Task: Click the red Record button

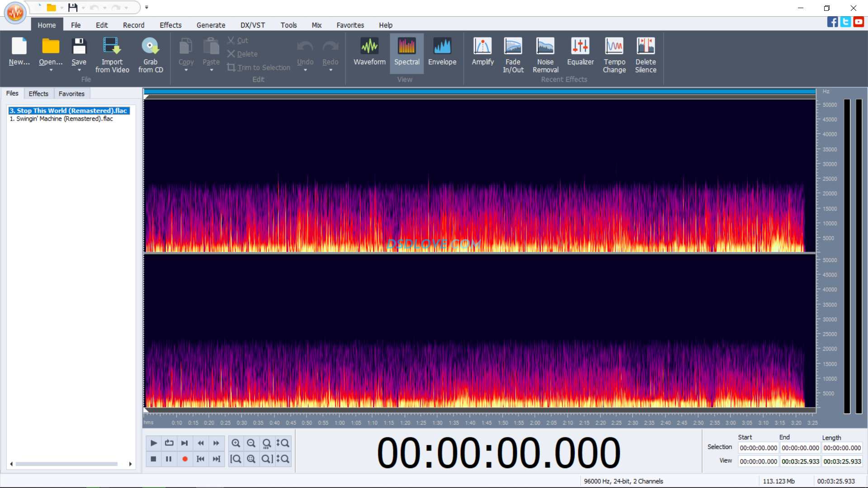Action: [184, 459]
